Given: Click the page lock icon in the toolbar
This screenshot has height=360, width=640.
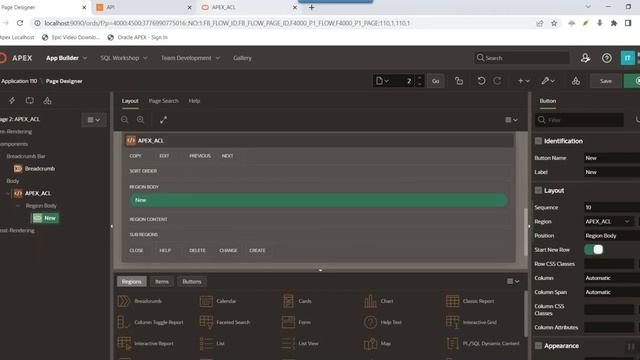Looking at the screenshot, I should tap(459, 81).
